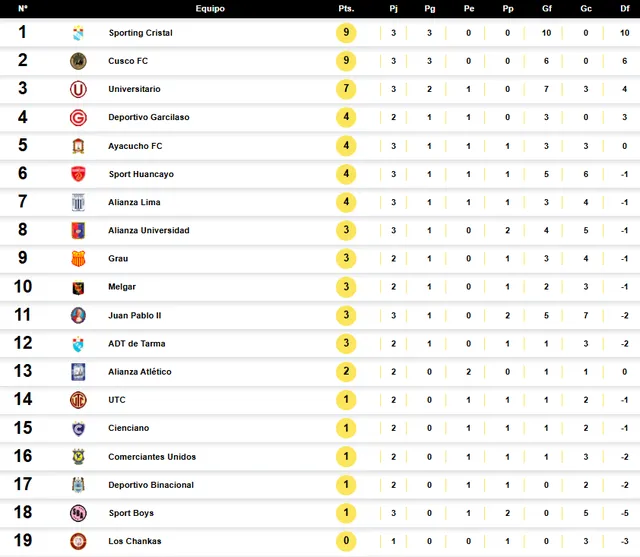Click Universitario's yellow 7 points badge

tap(346, 89)
